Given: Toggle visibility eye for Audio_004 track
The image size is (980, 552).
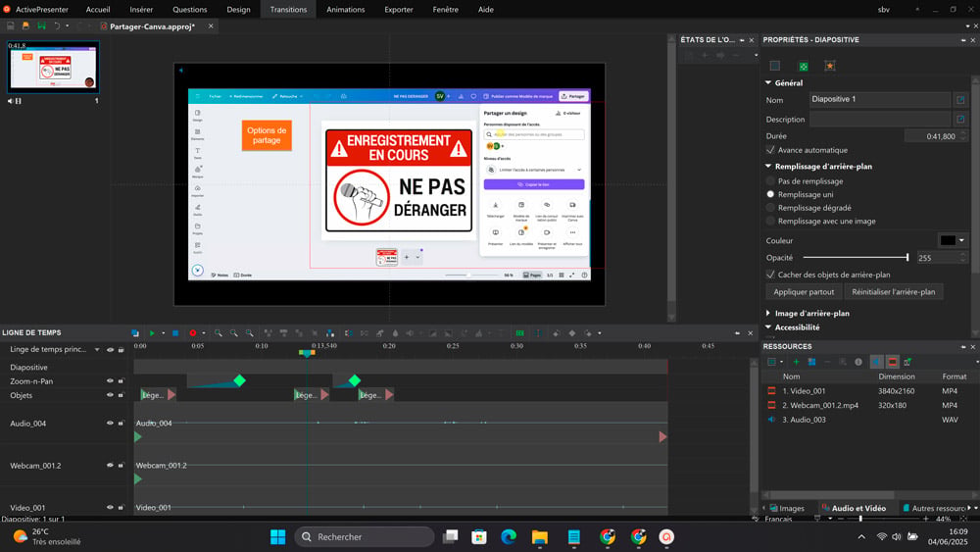Looking at the screenshot, I should click(110, 424).
